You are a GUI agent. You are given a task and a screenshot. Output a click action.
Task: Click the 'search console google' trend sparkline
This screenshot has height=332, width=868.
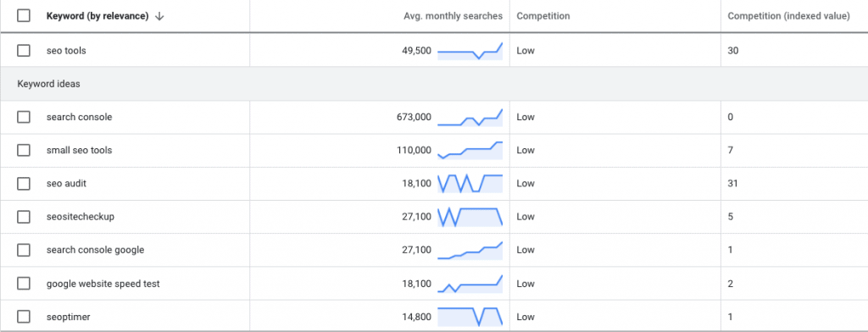pos(470,250)
